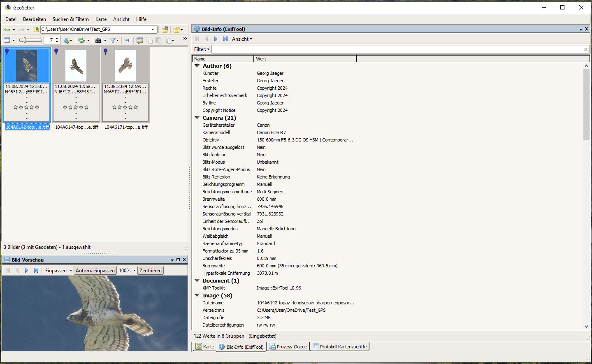The width and height of the screenshot is (592, 364).
Task: Click the folder search binoculars icon
Action: tap(165, 30)
